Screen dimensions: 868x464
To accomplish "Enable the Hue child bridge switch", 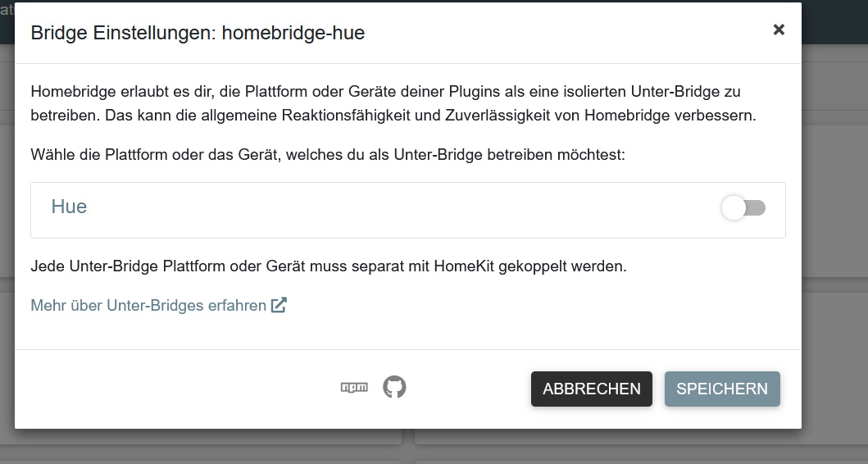I will (x=743, y=208).
